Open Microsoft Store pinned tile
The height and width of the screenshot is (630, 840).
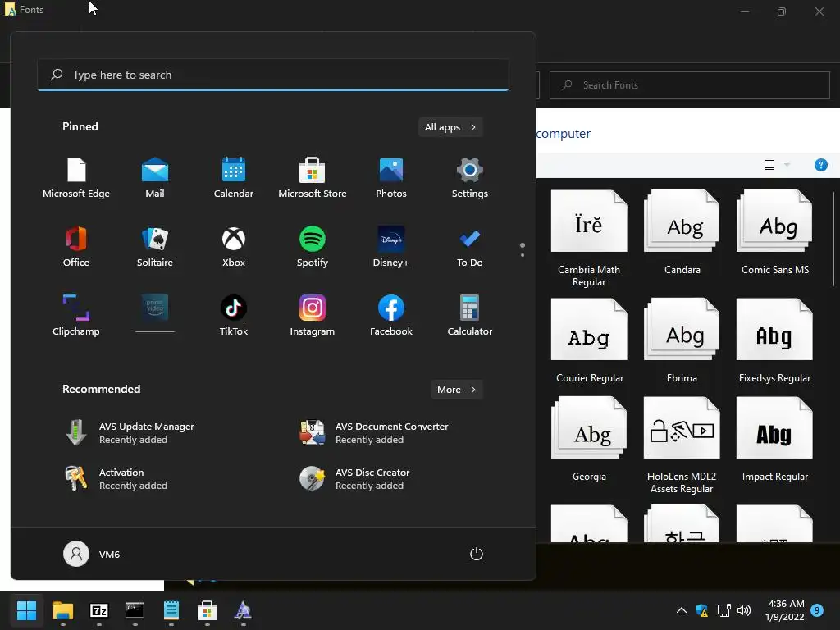[313, 178]
